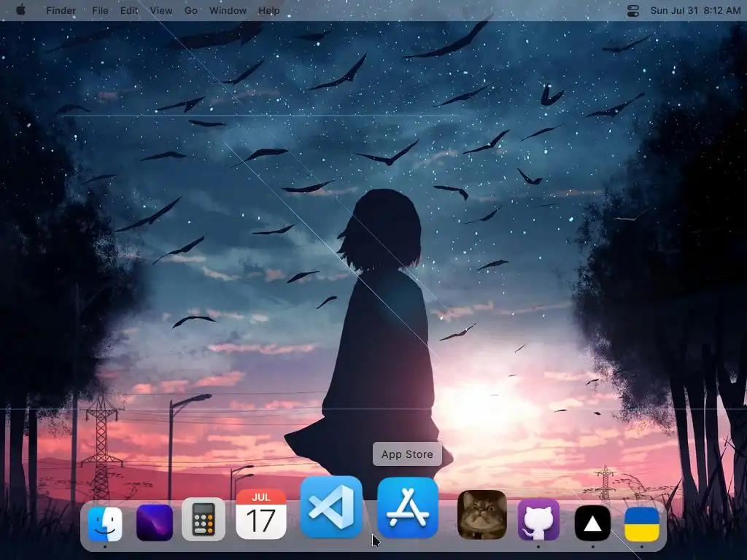Open Finder from the dock
Screen dimensions: 747x560
click(105, 524)
